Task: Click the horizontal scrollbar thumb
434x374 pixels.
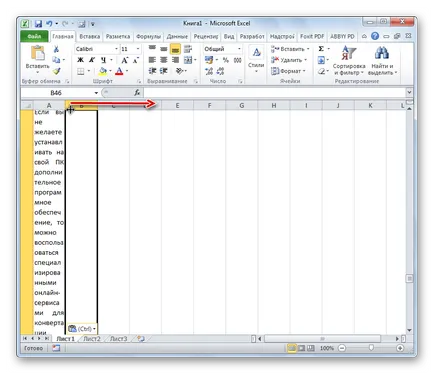Action: pyautogui.click(x=322, y=339)
